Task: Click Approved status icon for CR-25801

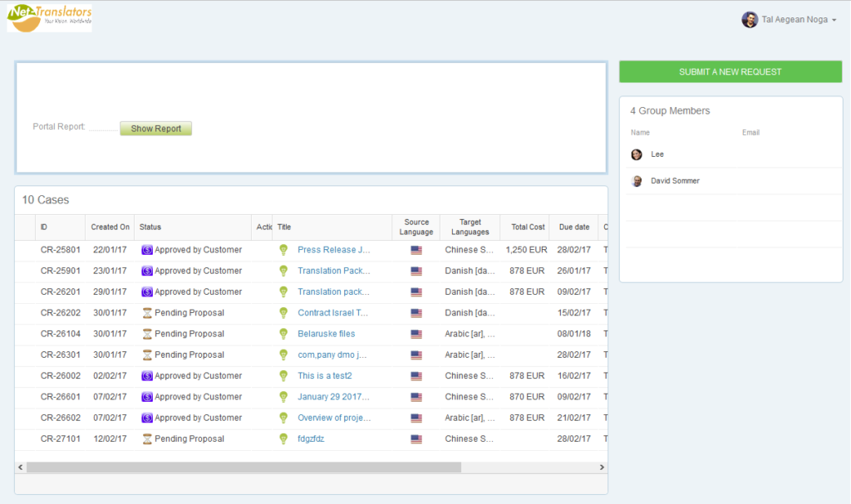Action: click(147, 250)
